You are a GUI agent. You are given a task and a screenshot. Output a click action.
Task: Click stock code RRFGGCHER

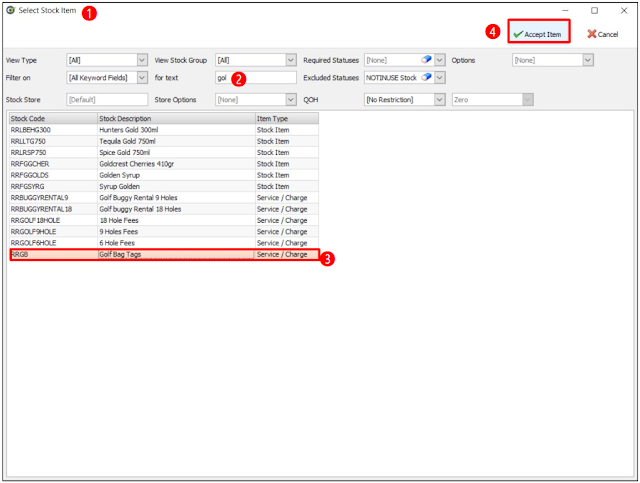tap(30, 164)
